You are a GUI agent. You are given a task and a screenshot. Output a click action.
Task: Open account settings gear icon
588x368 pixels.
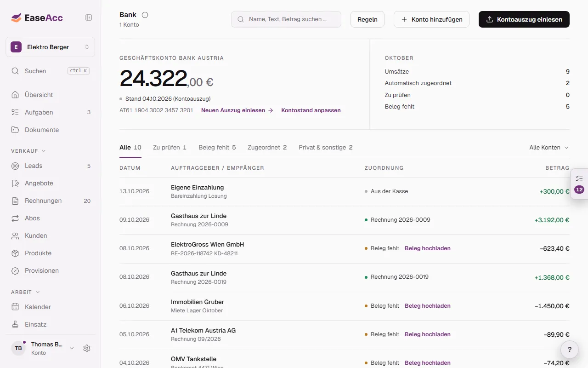pos(87,348)
